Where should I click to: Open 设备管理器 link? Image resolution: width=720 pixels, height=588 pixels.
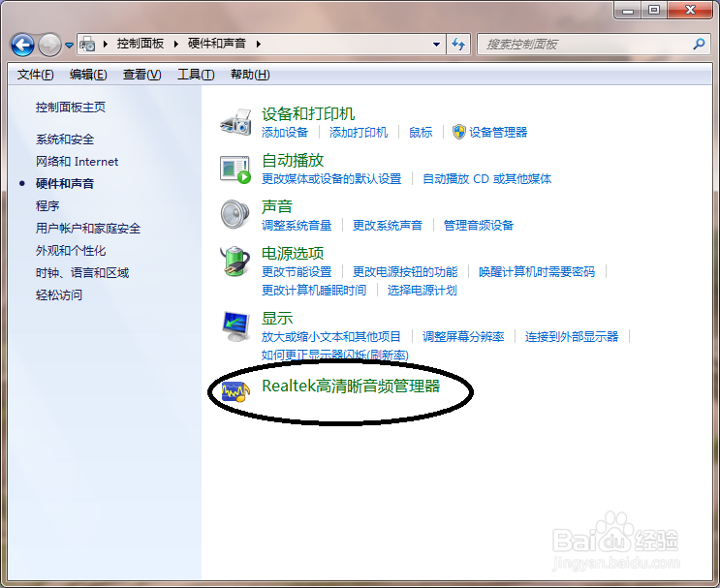[x=498, y=133]
